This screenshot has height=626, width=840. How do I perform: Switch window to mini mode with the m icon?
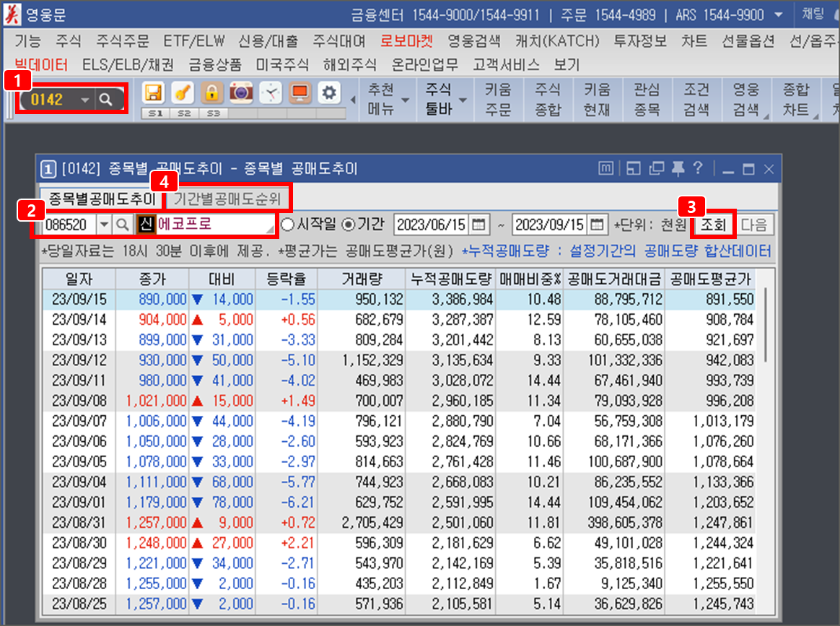(606, 169)
